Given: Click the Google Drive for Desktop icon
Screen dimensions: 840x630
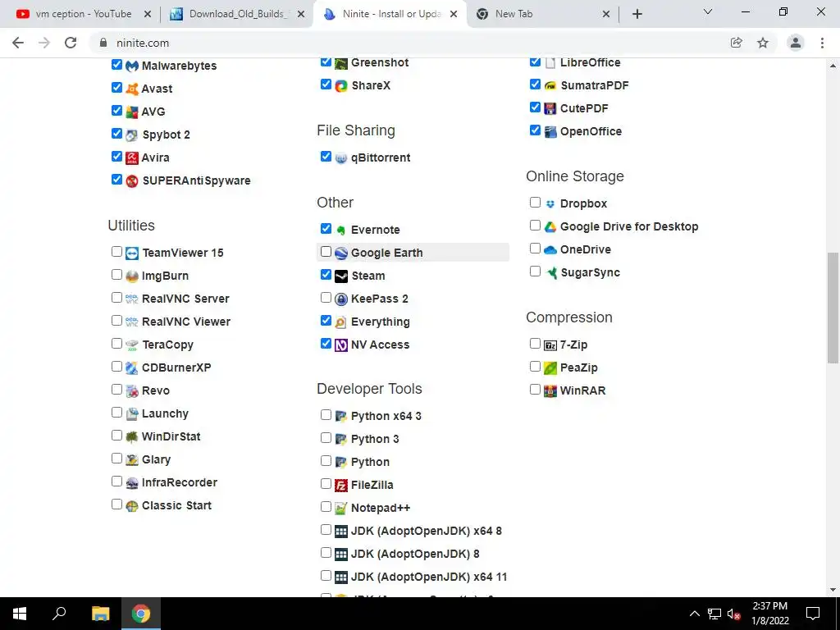Looking at the screenshot, I should (x=550, y=227).
